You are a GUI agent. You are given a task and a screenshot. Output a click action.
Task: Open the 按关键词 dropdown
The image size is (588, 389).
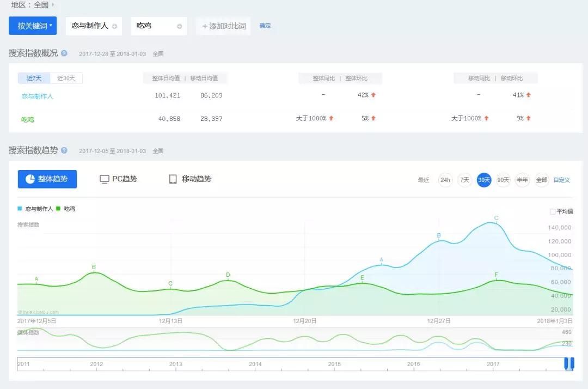pyautogui.click(x=33, y=26)
